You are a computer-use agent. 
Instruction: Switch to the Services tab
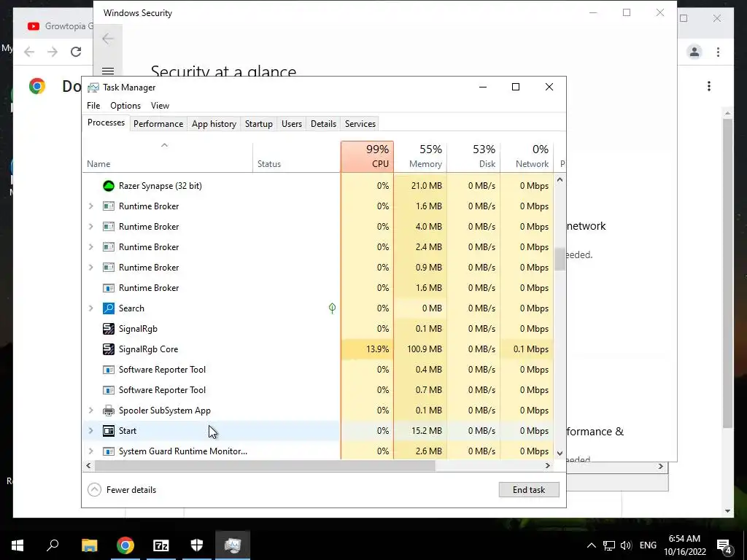point(360,124)
